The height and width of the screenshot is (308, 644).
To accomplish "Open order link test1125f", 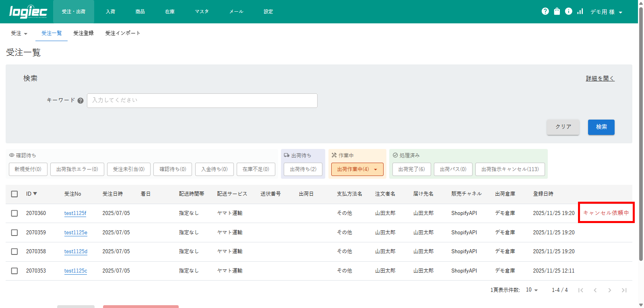I will coord(75,213).
